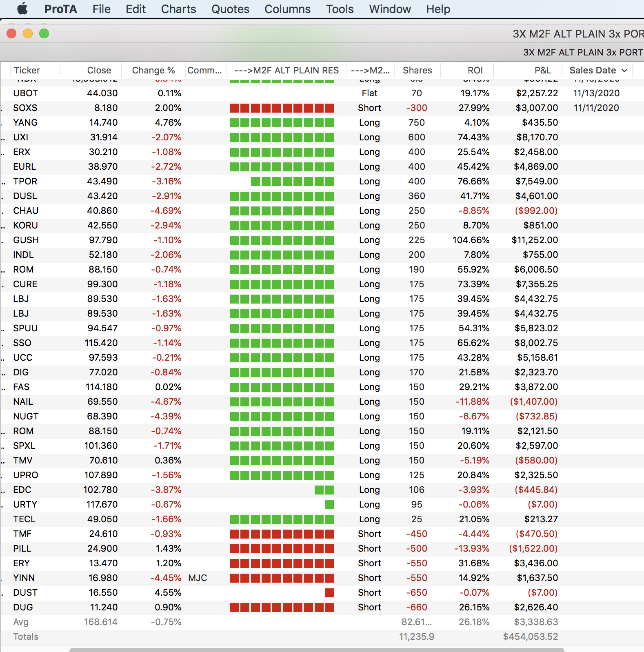Open the Charts menu
This screenshot has width=644, height=652.
click(x=178, y=9)
